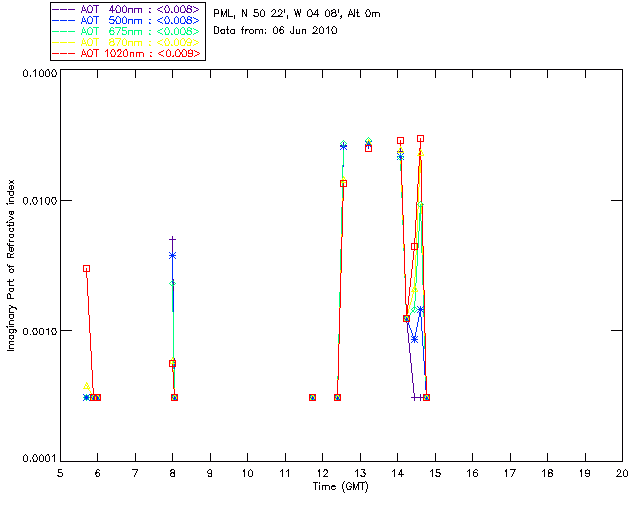This screenshot has width=640, height=512.
Task: Click the text 'Data from: 06 Jun 2010'
Action: point(275,31)
